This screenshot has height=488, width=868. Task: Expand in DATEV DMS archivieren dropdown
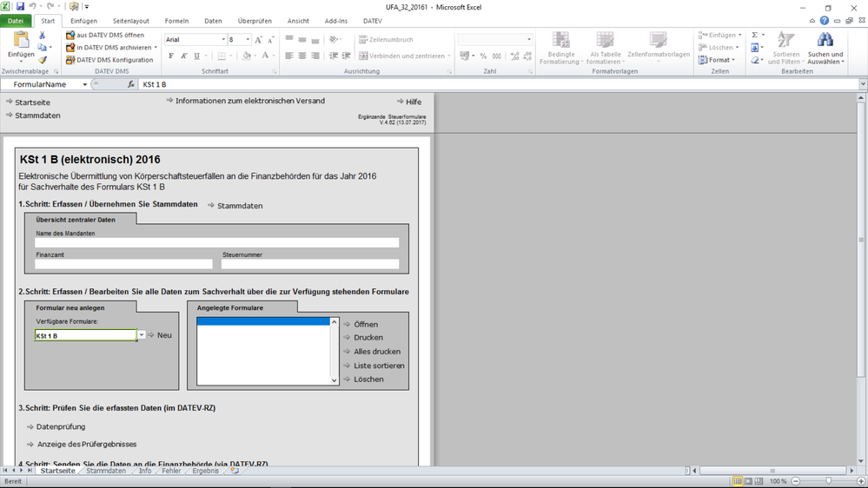point(156,48)
